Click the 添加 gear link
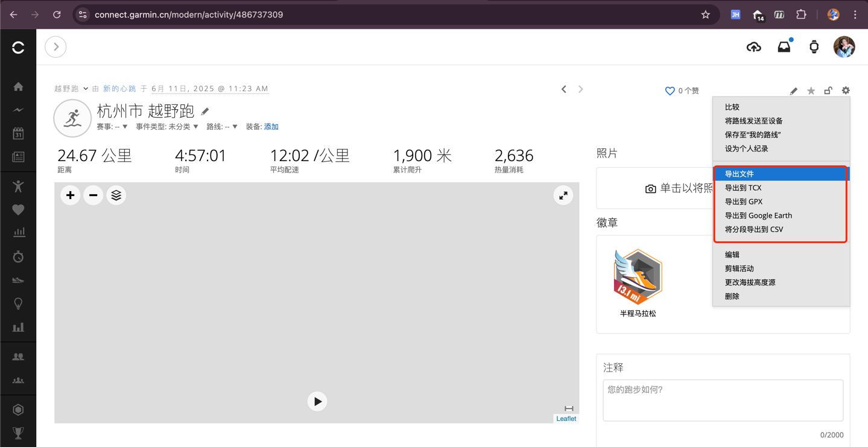 pyautogui.click(x=271, y=127)
